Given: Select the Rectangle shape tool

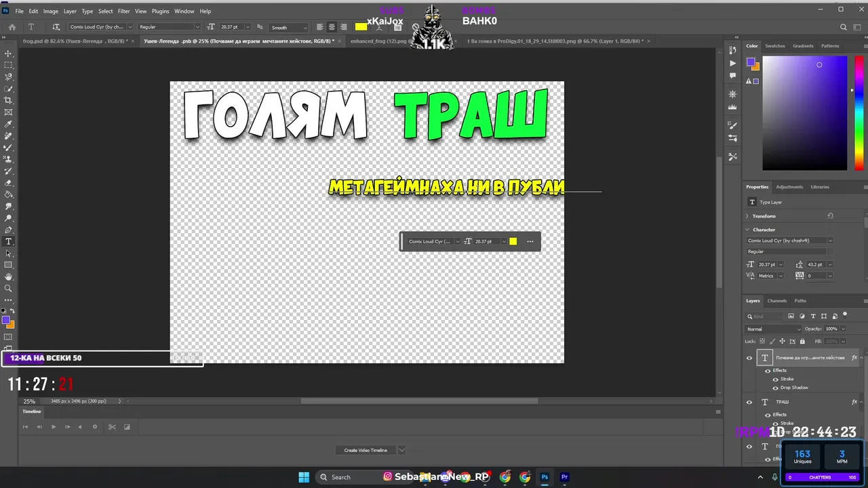Looking at the screenshot, I should [x=8, y=264].
